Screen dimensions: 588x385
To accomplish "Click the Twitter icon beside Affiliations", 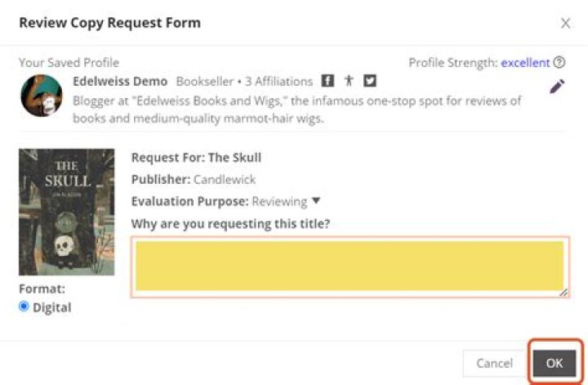I will (370, 81).
